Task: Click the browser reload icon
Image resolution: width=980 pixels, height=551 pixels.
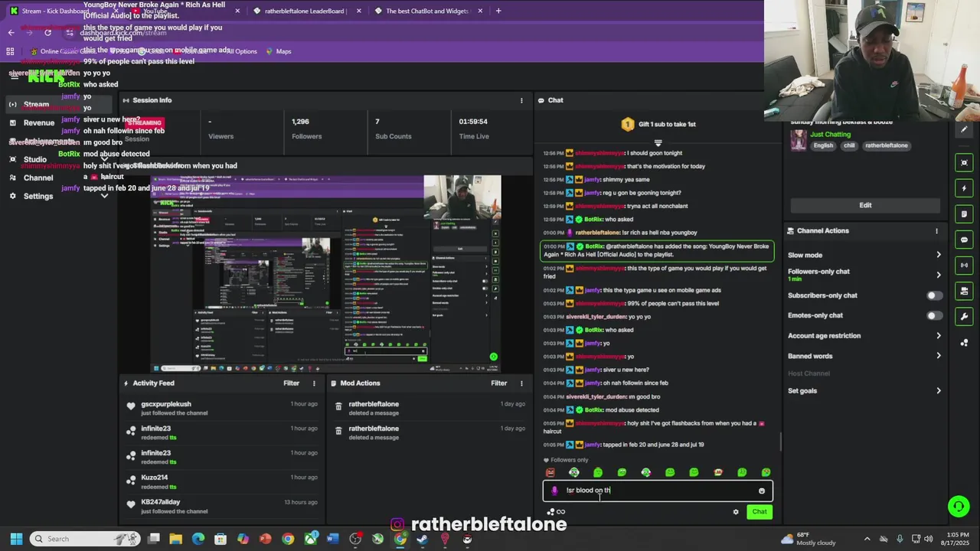Action: pyautogui.click(x=47, y=32)
